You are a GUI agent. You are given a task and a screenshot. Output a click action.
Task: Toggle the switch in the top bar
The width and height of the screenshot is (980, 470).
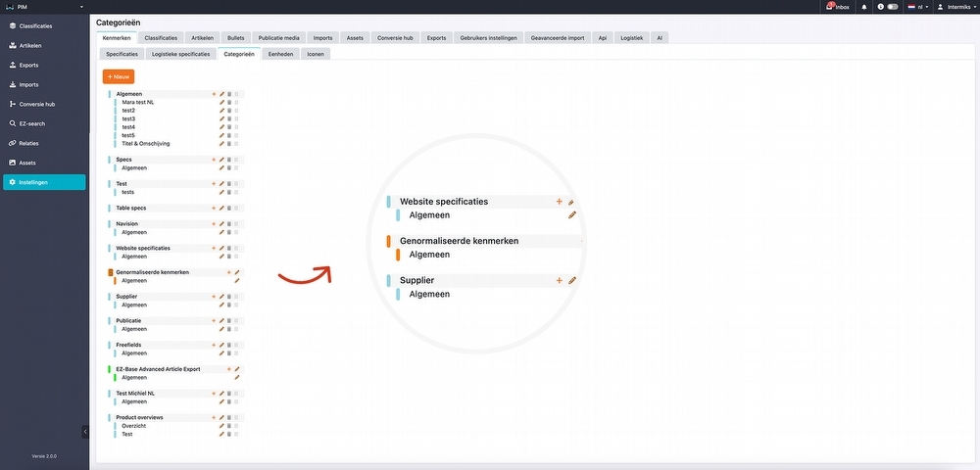892,7
